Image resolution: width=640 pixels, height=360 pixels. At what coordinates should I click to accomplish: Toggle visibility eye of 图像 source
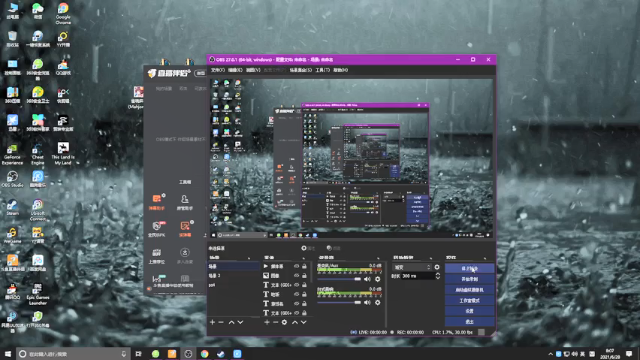coord(297,276)
